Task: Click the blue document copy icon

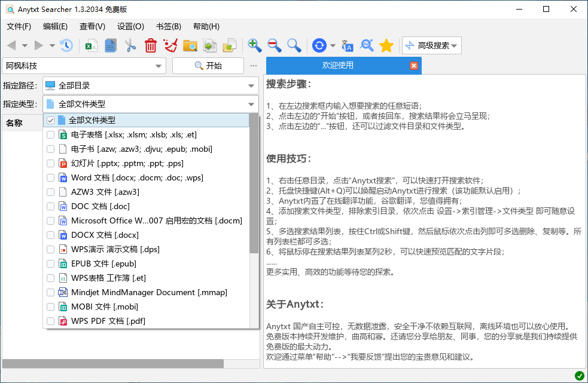Action: 111,46
